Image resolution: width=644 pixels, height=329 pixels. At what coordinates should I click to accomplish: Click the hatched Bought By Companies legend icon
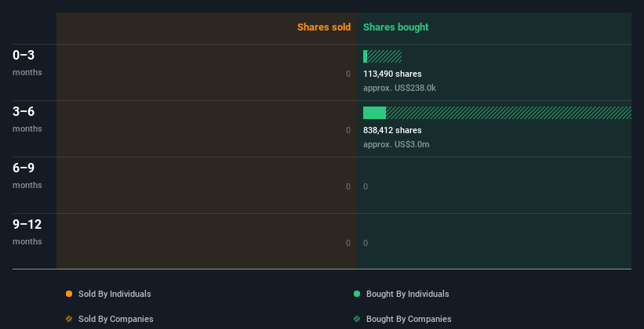[x=357, y=319]
